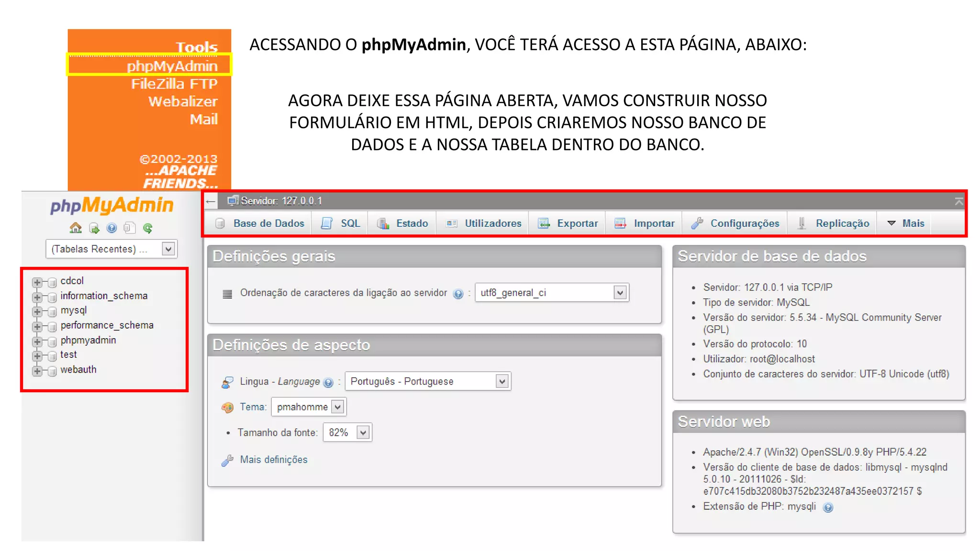Viewport: 980px width, 551px height.
Task: Click the Servidor web panel header
Action: [x=819, y=422]
